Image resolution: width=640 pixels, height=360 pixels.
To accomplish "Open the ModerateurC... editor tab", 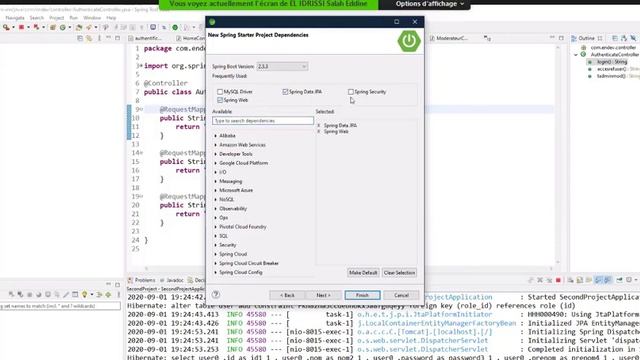I will click(449, 38).
